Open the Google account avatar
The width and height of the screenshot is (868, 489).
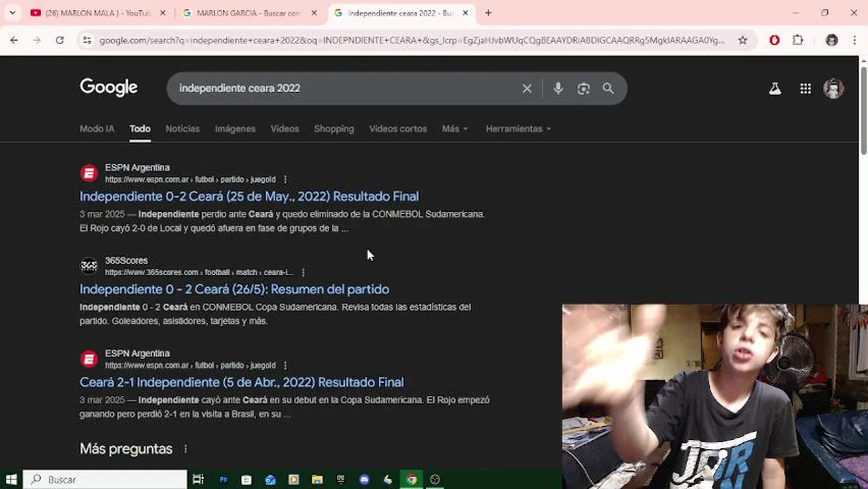click(833, 88)
